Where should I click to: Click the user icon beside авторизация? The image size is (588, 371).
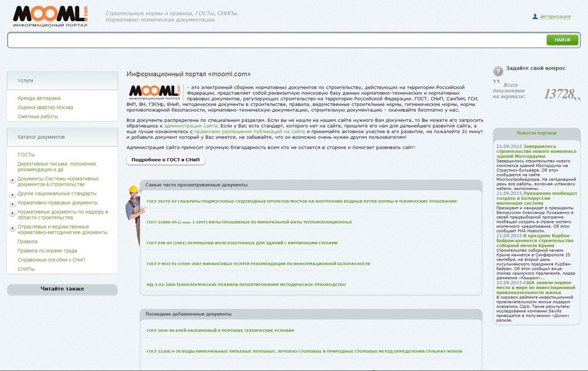[535, 16]
